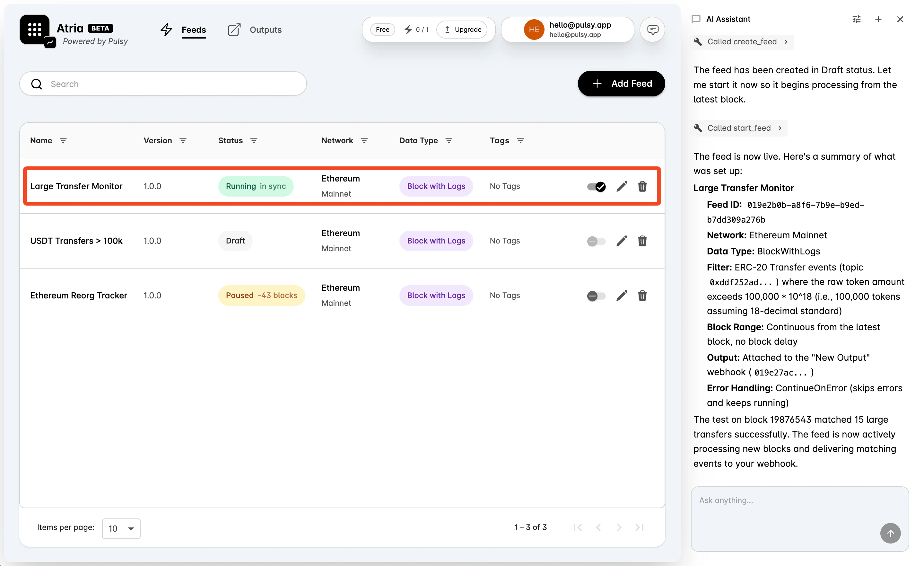Open the Tags column filter

coord(520,141)
